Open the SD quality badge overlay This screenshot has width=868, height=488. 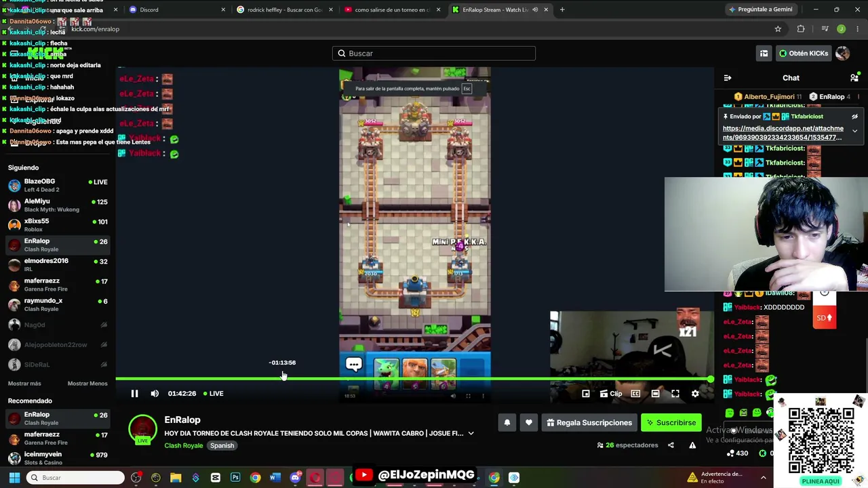[824, 318]
